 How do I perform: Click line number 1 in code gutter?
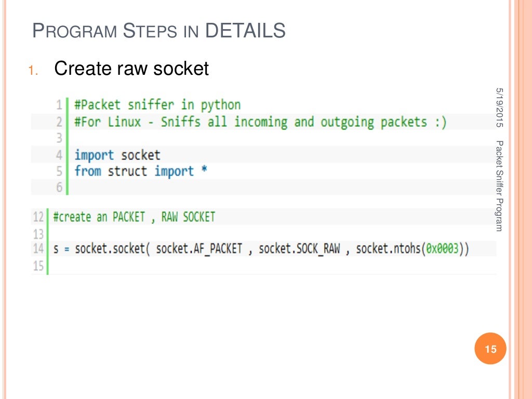pos(59,105)
